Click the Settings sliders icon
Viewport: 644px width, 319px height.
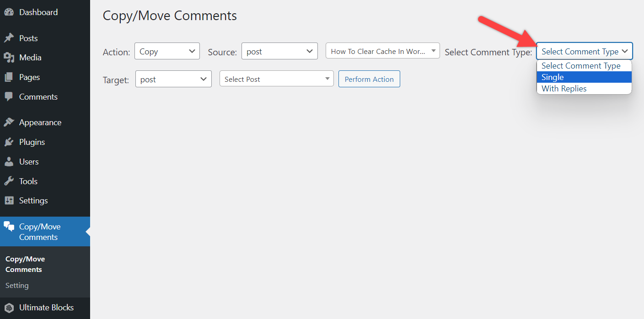click(9, 200)
